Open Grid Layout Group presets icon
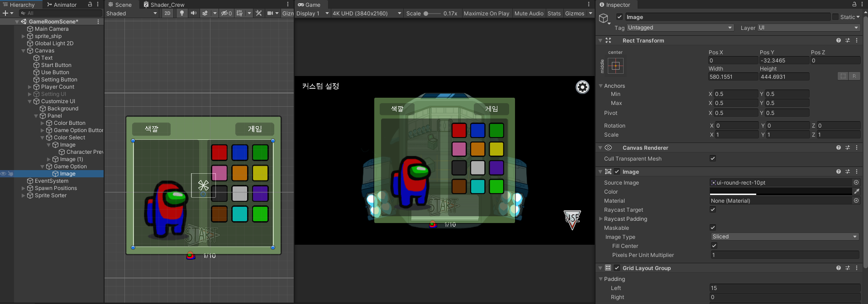The width and height of the screenshot is (868, 304). pos(848,268)
